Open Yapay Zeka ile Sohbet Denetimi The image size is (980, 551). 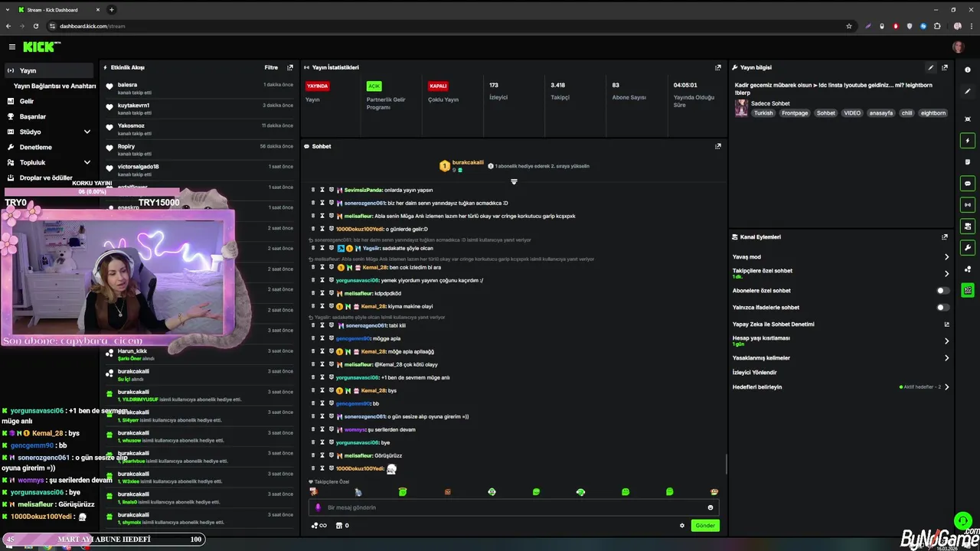point(841,324)
